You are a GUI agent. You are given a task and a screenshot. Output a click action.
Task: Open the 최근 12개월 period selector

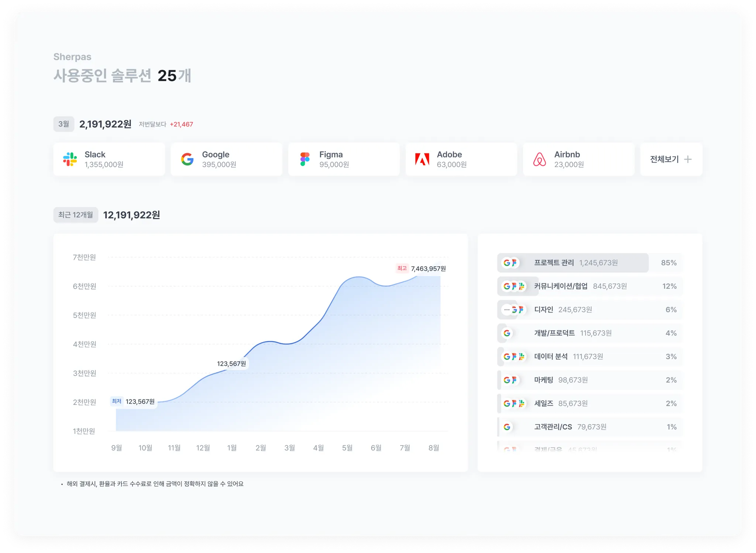click(x=76, y=215)
